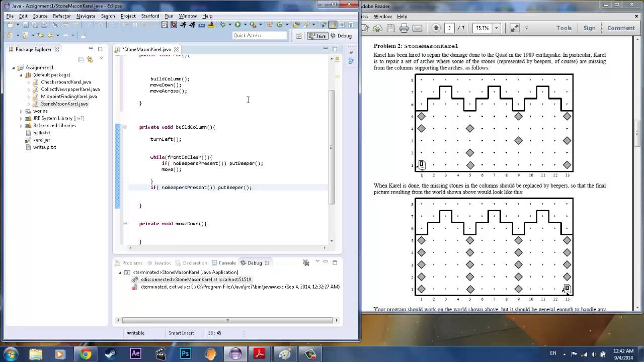Click the New Java Class green icon

coord(279,25)
